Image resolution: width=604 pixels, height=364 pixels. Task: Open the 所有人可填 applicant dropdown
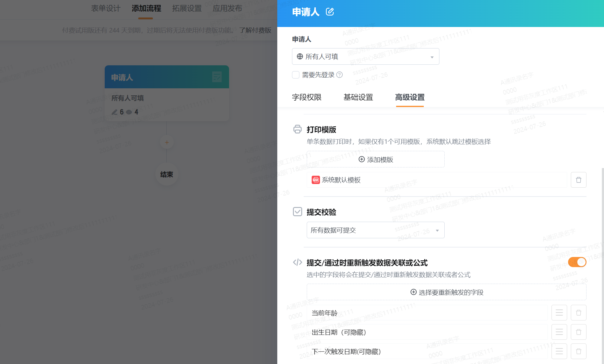pyautogui.click(x=365, y=56)
